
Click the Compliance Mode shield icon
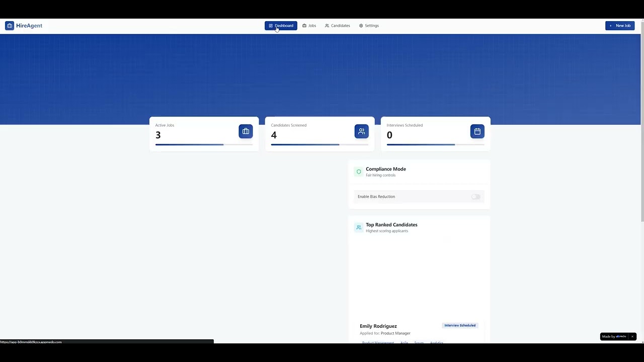click(359, 172)
